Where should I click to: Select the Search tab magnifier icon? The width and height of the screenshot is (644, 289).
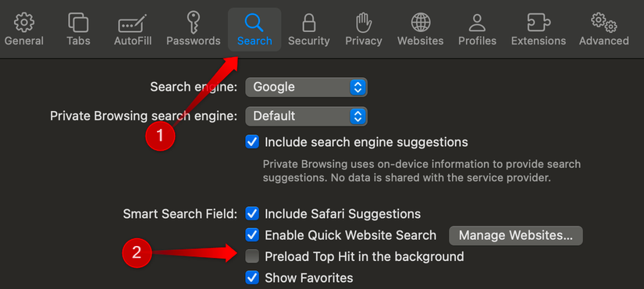[x=254, y=22]
